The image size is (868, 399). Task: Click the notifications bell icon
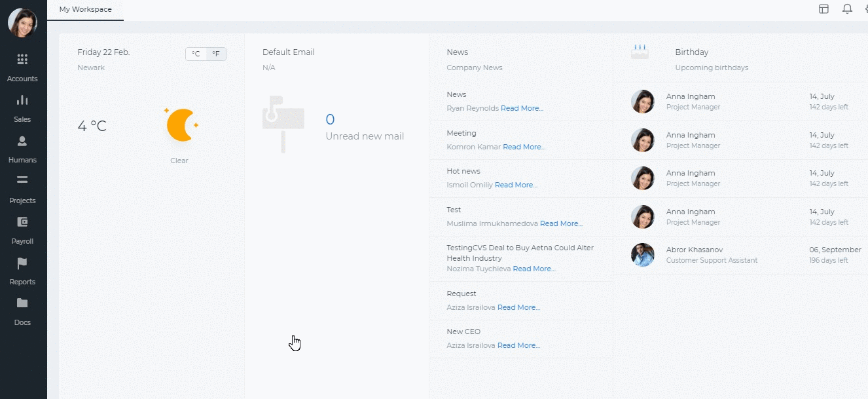pyautogui.click(x=847, y=9)
